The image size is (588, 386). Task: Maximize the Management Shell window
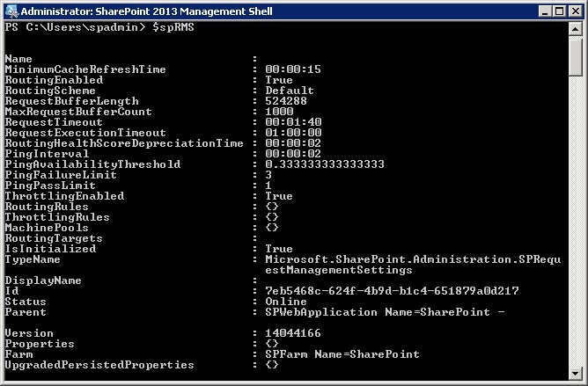coord(559,11)
